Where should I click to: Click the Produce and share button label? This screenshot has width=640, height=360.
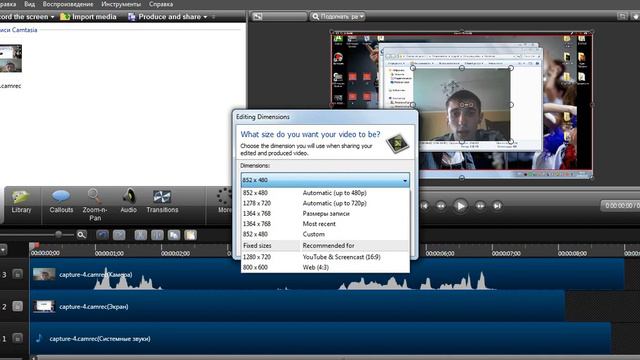tap(169, 17)
